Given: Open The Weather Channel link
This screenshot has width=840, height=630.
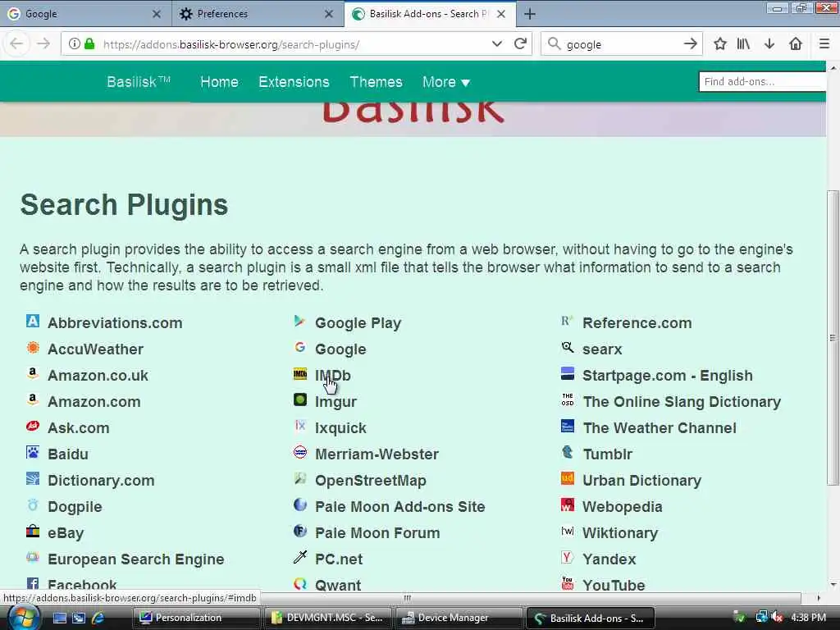Looking at the screenshot, I should coord(660,428).
